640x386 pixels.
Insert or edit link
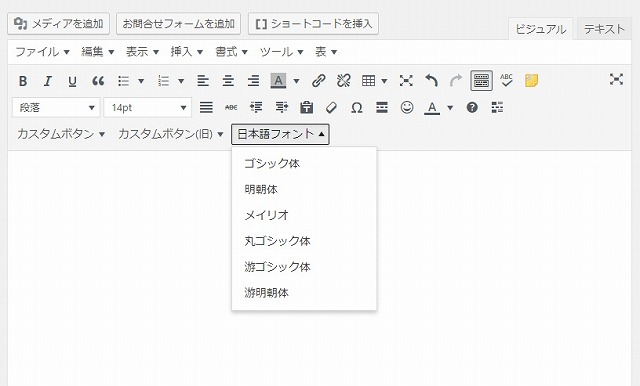tap(318, 81)
